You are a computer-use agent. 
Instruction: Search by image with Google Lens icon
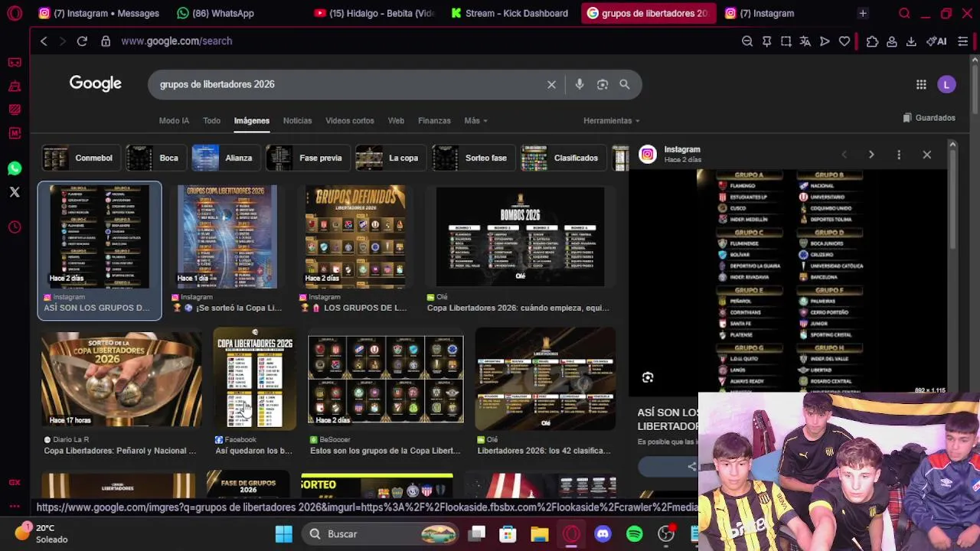point(603,84)
